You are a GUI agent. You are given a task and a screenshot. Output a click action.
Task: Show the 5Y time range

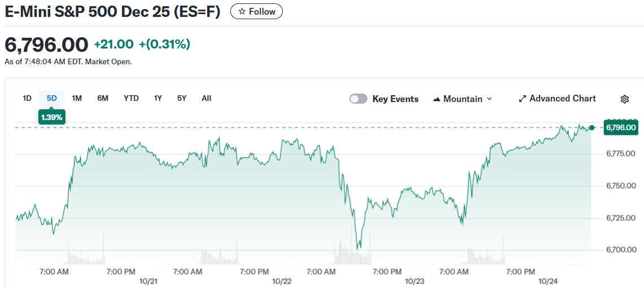tap(182, 98)
